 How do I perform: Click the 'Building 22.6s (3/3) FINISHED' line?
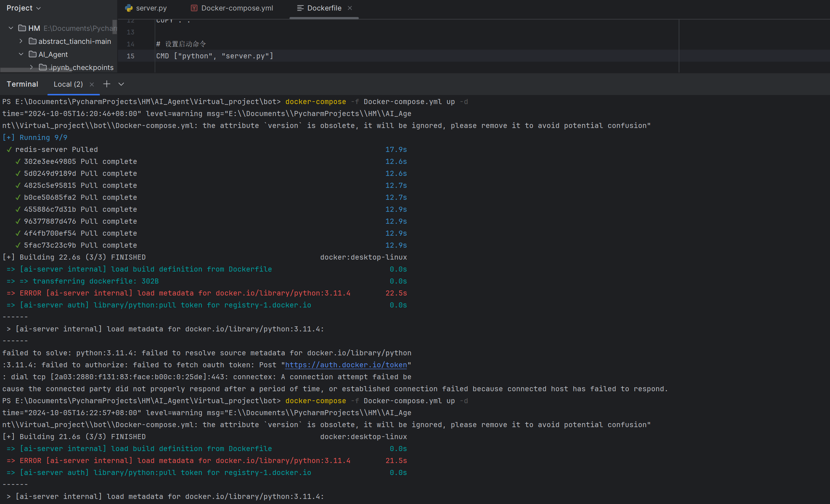(74, 257)
